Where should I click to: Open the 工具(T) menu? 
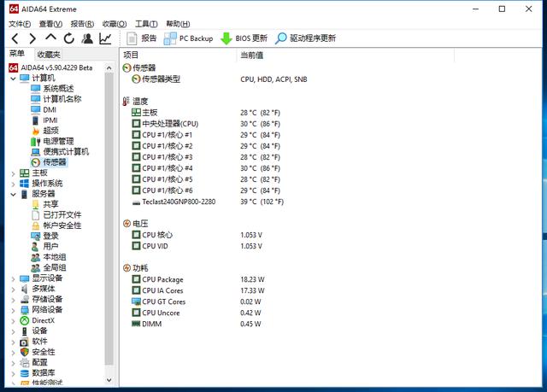(x=146, y=24)
